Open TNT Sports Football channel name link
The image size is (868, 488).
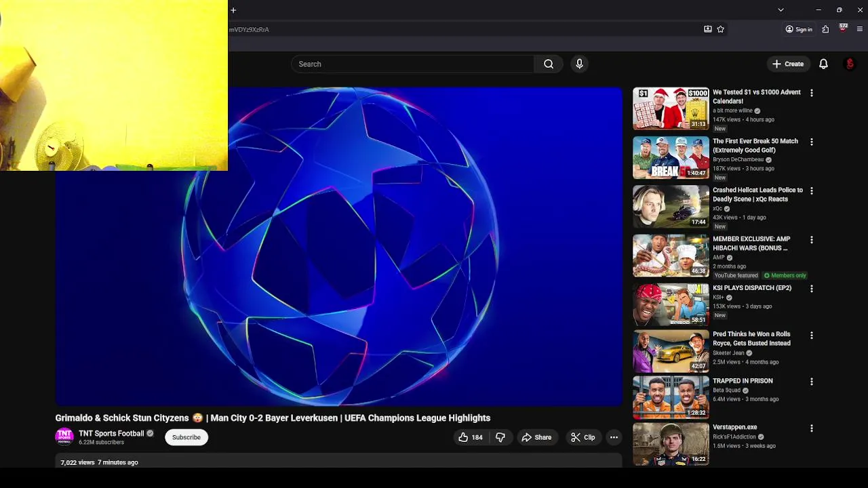pos(111,433)
